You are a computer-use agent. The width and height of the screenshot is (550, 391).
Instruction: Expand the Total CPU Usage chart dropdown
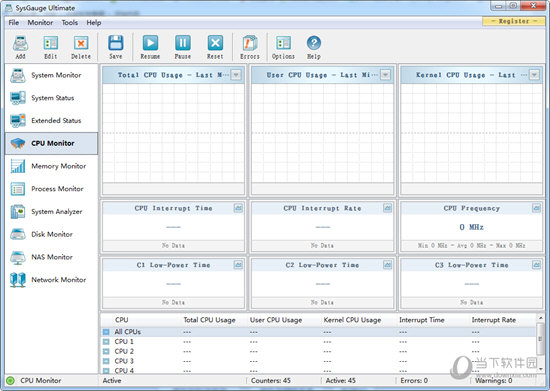pos(236,75)
